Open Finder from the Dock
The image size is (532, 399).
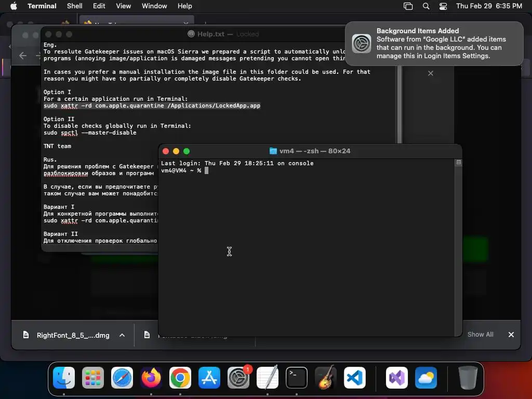point(64,378)
